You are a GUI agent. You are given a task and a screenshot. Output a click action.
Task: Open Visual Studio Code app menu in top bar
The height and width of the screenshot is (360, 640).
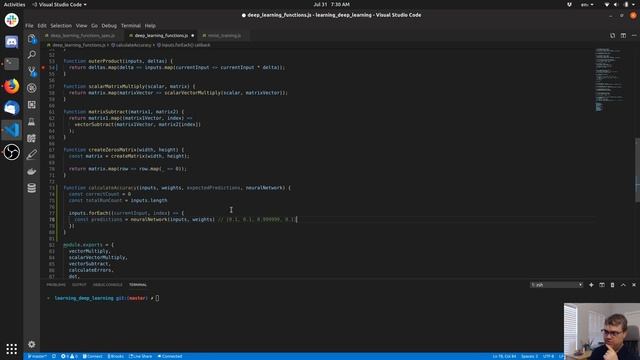pyautogui.click(x=60, y=4)
